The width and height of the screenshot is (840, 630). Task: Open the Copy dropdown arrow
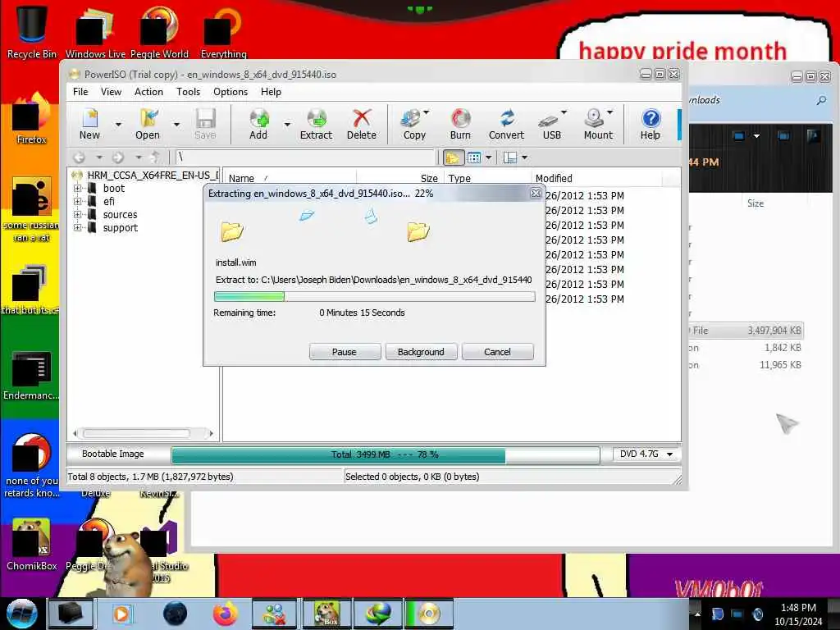[427, 112]
